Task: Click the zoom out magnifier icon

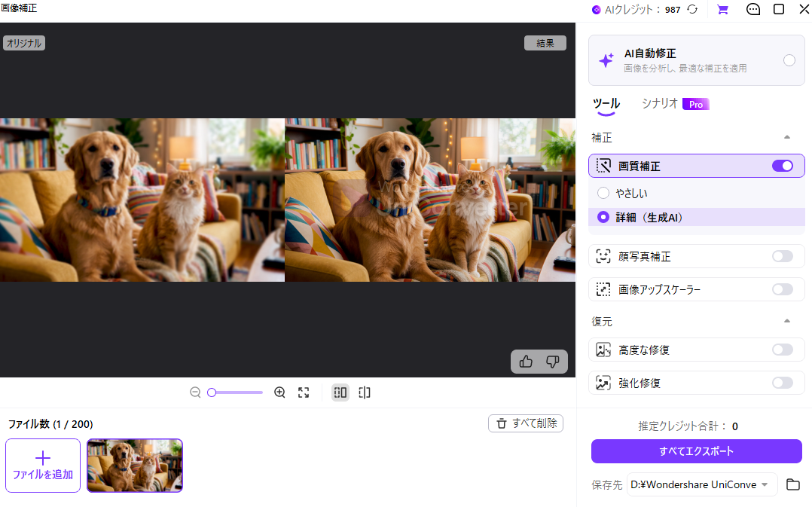Action: (x=195, y=392)
